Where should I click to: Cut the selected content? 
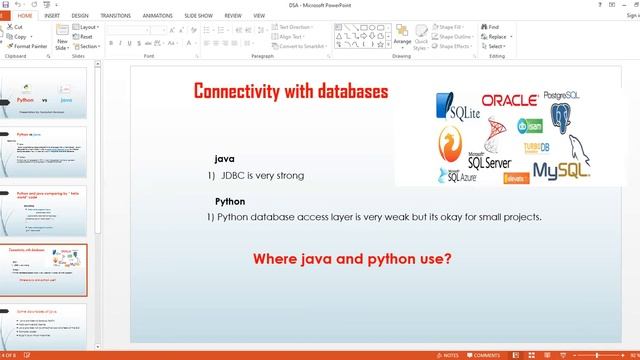pyautogui.click(x=15, y=27)
